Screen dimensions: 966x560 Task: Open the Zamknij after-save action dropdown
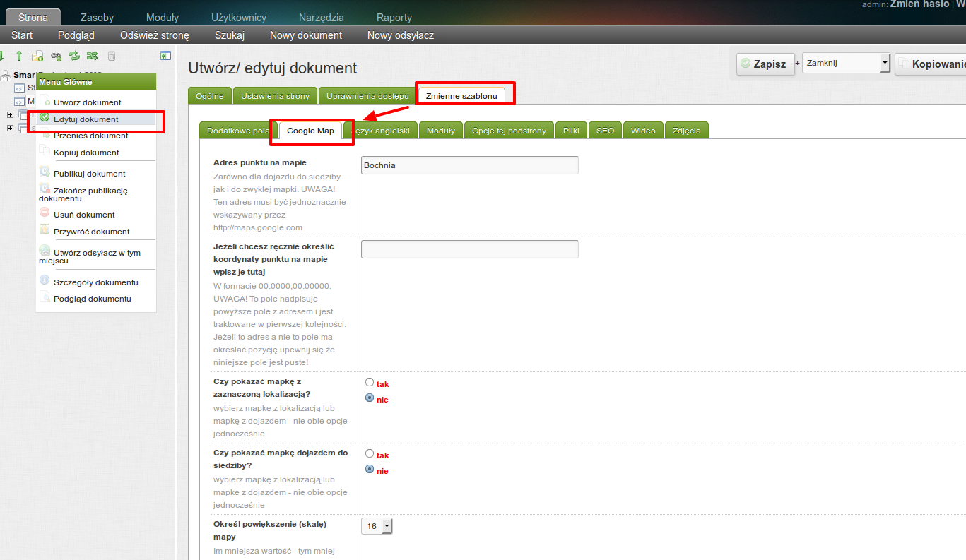click(846, 63)
